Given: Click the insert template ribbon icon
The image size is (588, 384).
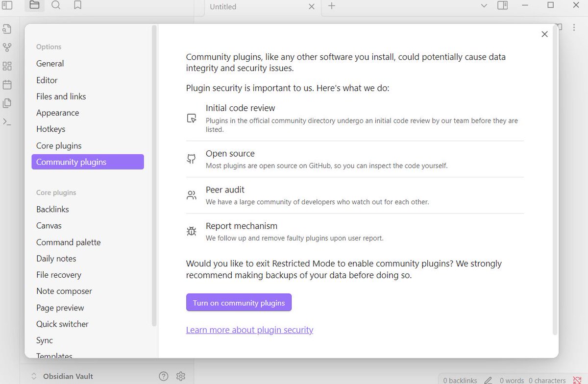Looking at the screenshot, I should tap(7, 103).
